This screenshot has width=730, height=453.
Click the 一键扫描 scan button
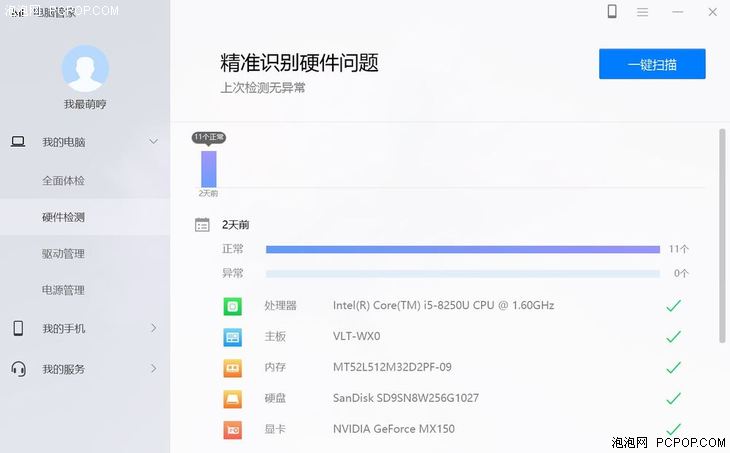click(x=652, y=64)
